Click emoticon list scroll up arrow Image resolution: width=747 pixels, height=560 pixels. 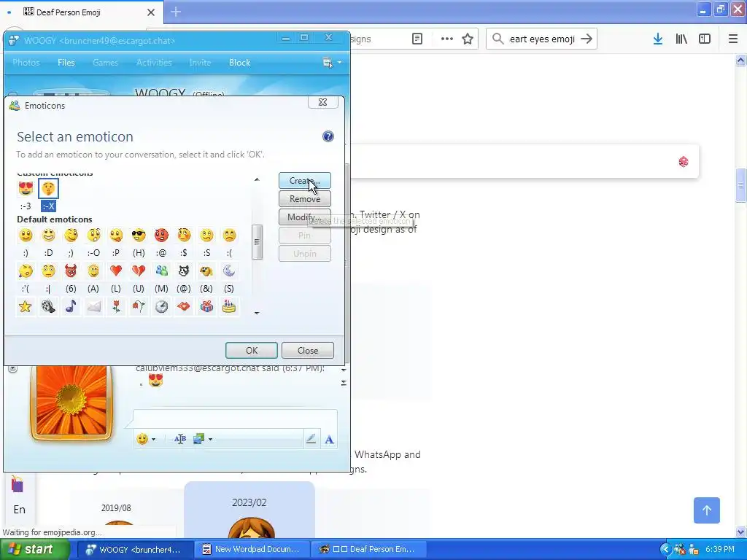pos(257,179)
